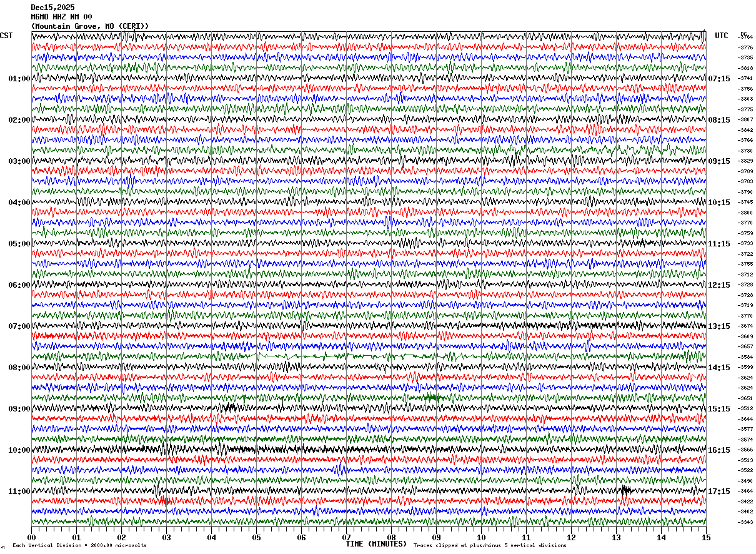Viewport: 756px width, 554px height.
Task: Click minute 15 on the time axis
Action: [706, 537]
